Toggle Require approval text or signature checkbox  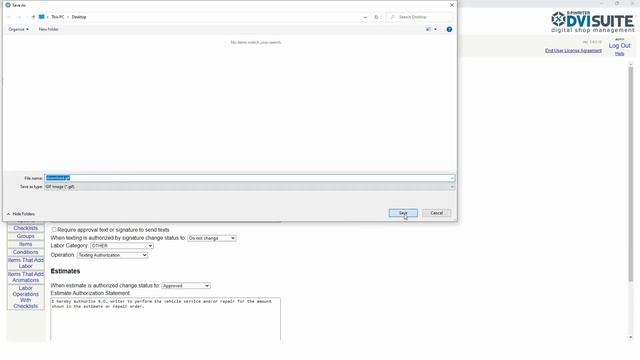click(x=54, y=230)
